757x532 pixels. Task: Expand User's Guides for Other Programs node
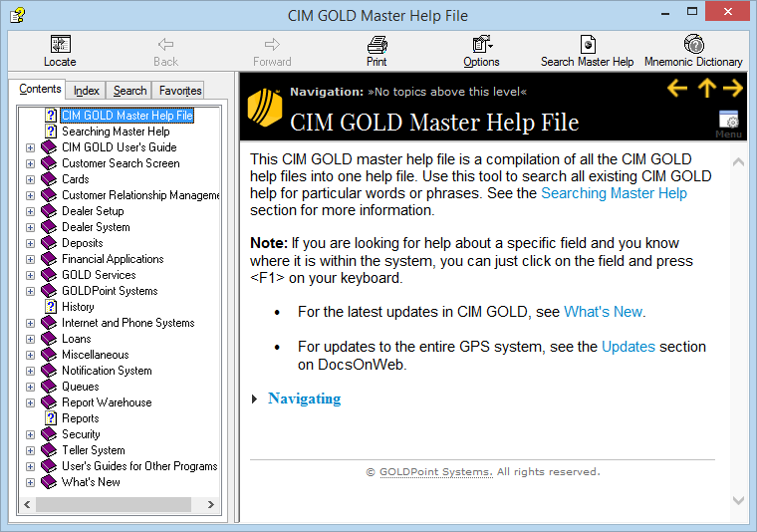(31, 466)
